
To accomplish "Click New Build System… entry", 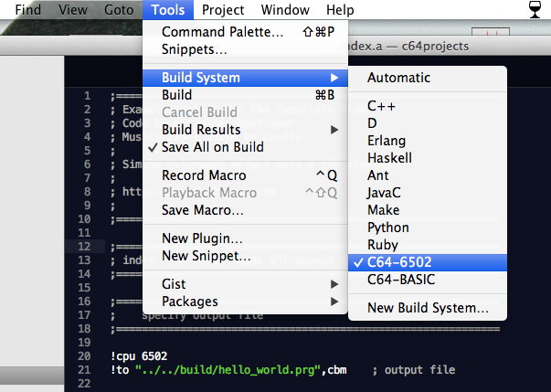I will tap(428, 308).
